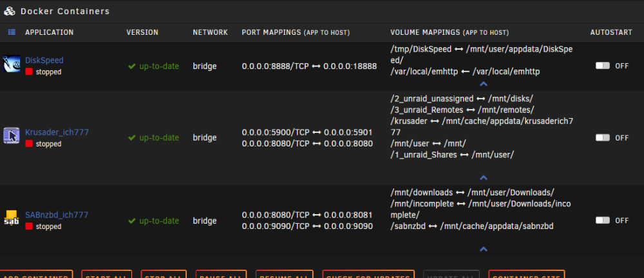The width and height of the screenshot is (644, 278).
Task: Click the VOLUME MAPPINGS column header
Action: [450, 32]
